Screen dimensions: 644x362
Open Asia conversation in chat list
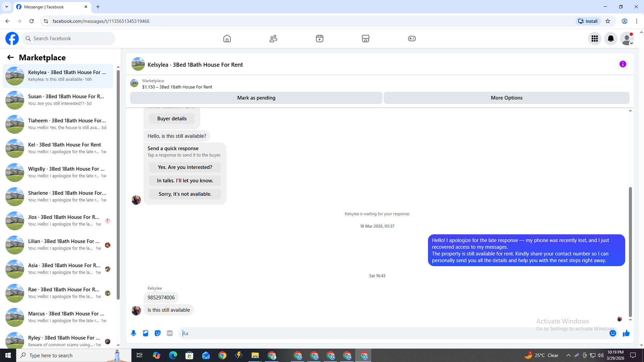(58, 269)
